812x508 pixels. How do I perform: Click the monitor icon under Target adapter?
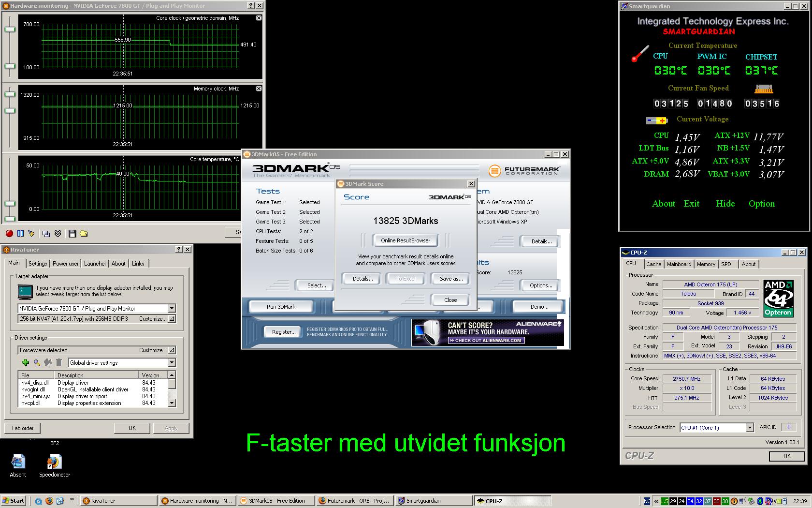[x=25, y=292]
